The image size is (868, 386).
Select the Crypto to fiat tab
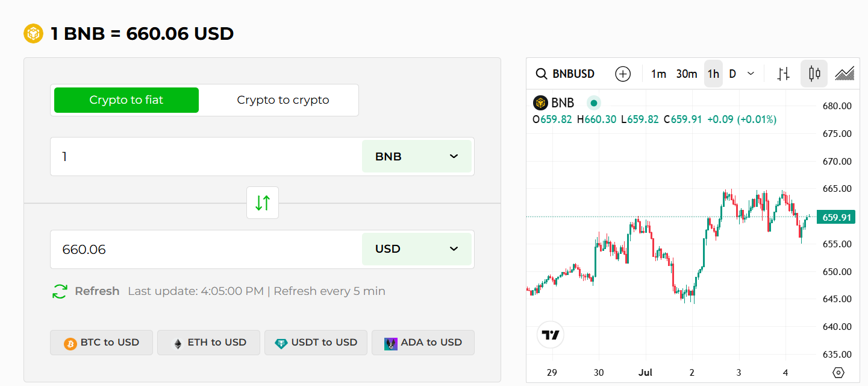(x=126, y=100)
